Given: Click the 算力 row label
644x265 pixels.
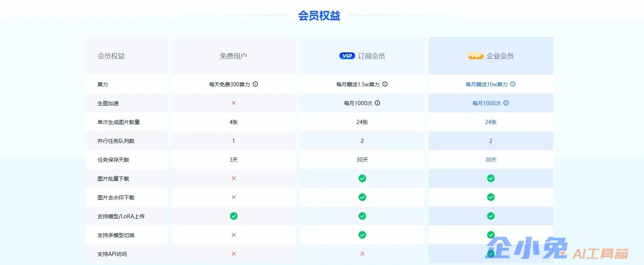Looking at the screenshot, I should (103, 84).
